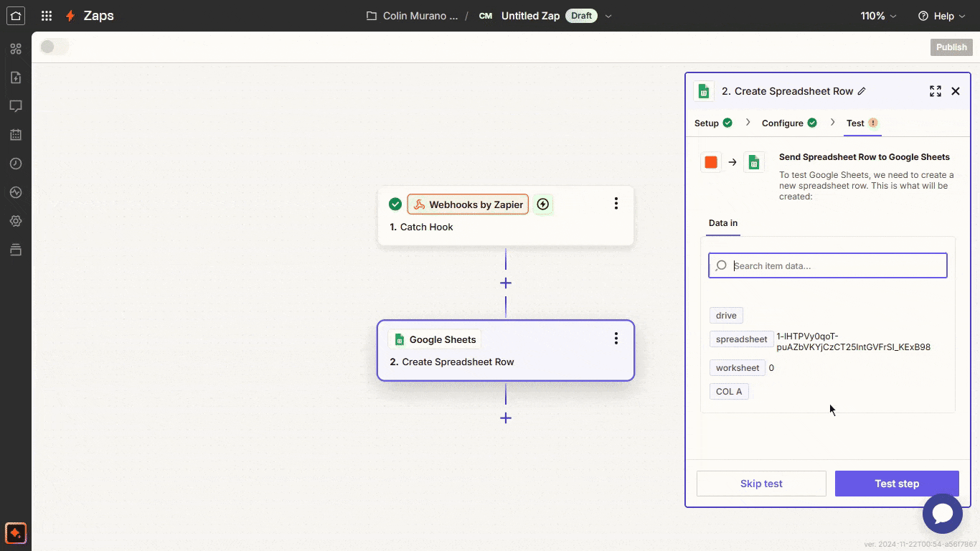Open the status activity icon in sidebar
The height and width of the screenshot is (551, 980).
pyautogui.click(x=16, y=192)
